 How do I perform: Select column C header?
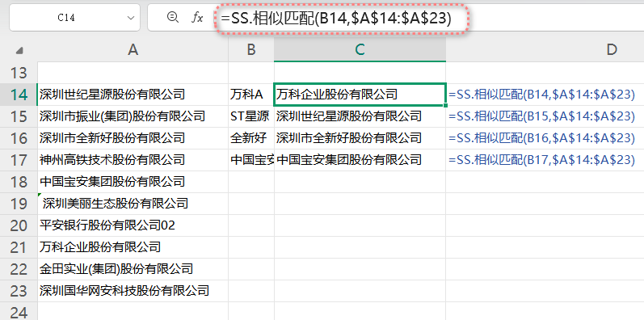[360, 50]
